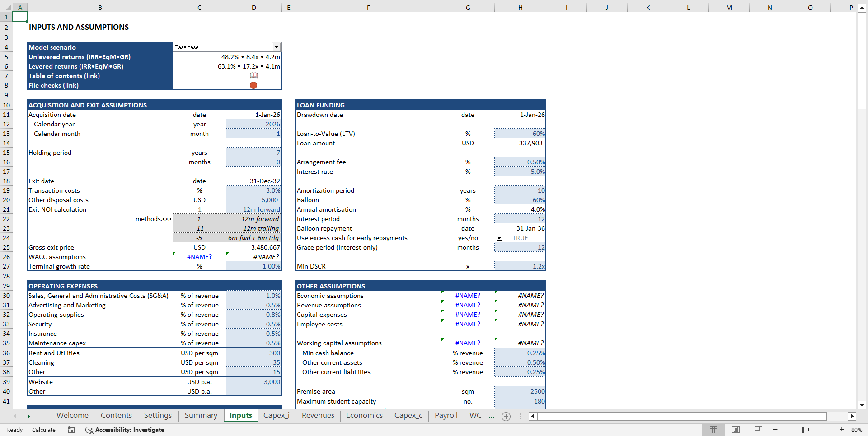Click the red File checks circle icon
Viewport: 868px width, 436px height.
pyautogui.click(x=253, y=85)
